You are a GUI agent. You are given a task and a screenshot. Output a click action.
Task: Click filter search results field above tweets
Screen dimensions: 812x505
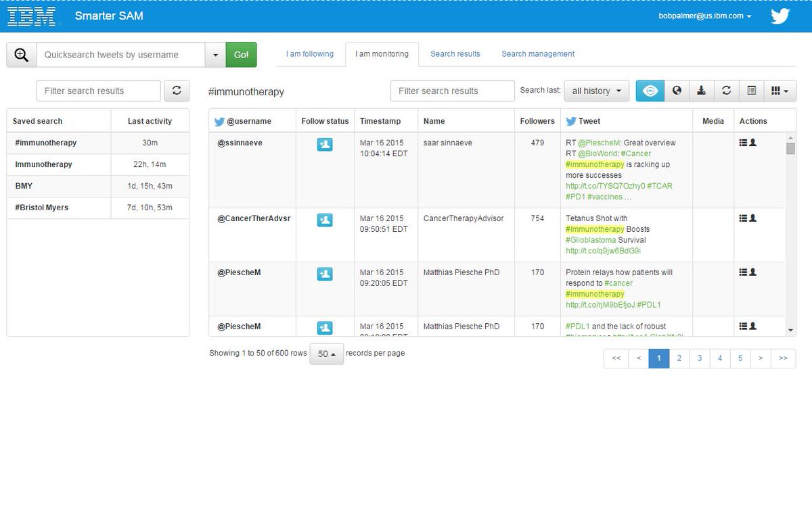pyautogui.click(x=453, y=91)
